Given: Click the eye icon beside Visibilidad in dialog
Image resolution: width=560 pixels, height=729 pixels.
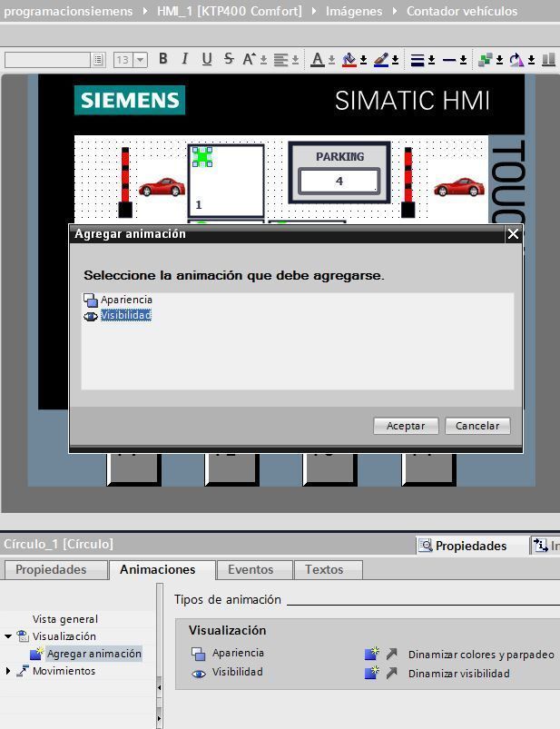Looking at the screenshot, I should click(91, 316).
